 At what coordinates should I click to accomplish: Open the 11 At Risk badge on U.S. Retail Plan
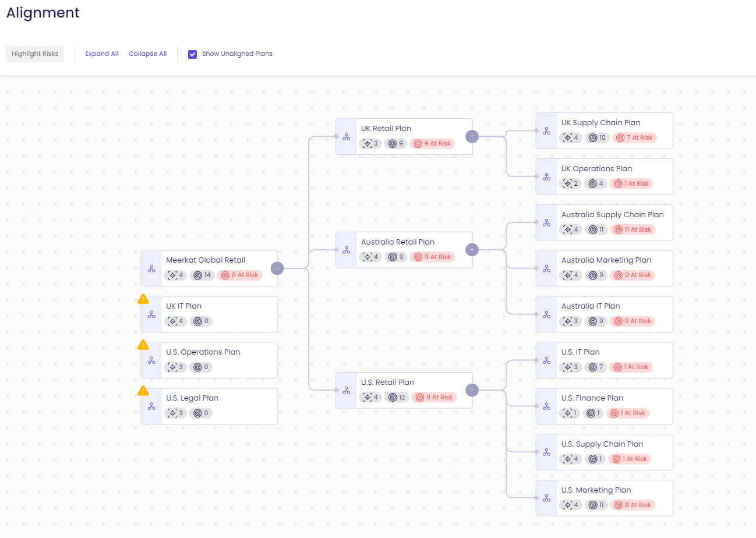pyautogui.click(x=434, y=397)
